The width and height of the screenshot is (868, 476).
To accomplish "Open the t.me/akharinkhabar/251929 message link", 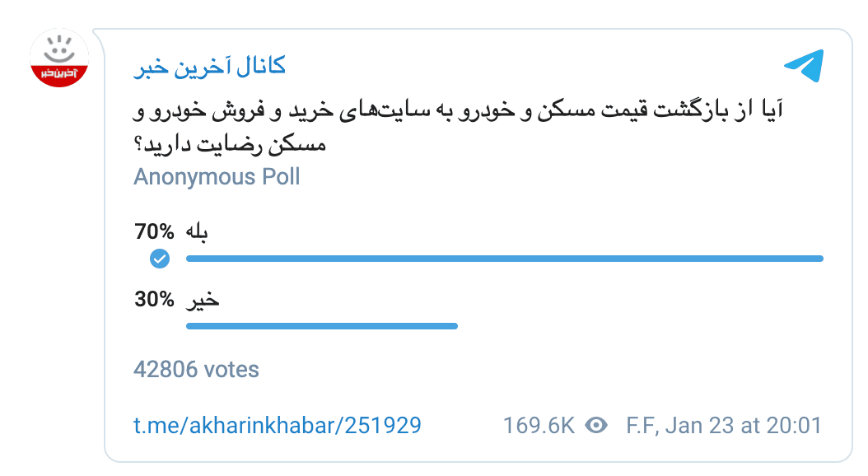I will pos(277,425).
